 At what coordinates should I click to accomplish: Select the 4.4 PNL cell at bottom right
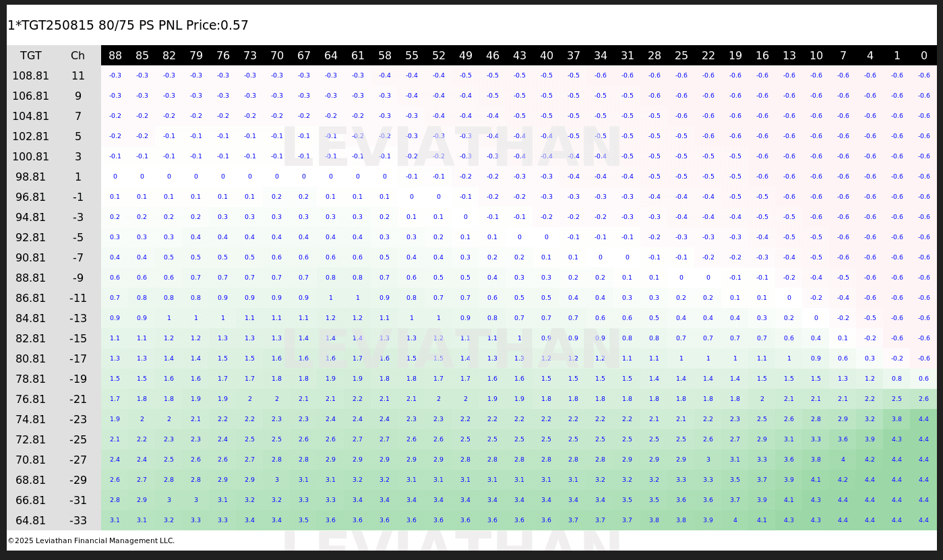coord(924,520)
